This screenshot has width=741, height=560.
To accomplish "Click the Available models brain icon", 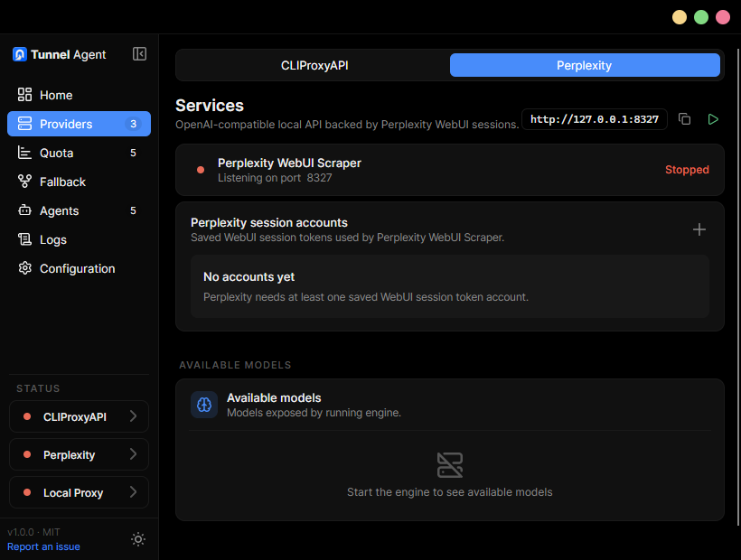I will [x=204, y=405].
